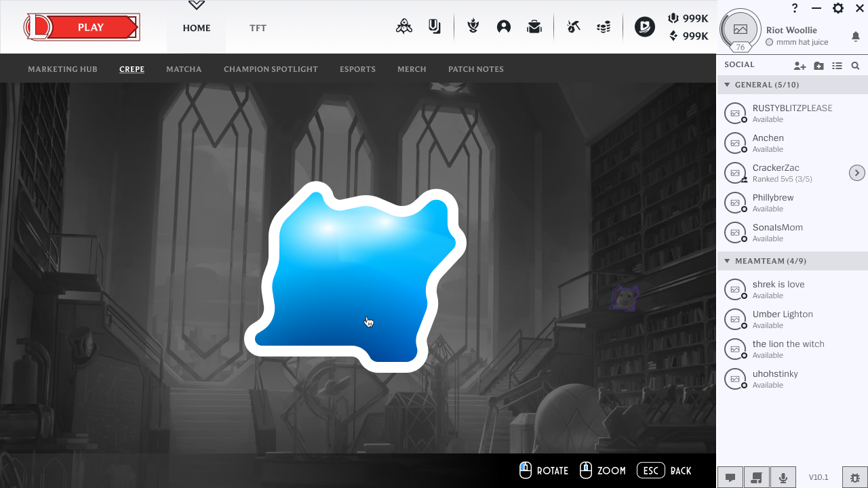Click the small creature icon by the bookshelf

click(625, 298)
